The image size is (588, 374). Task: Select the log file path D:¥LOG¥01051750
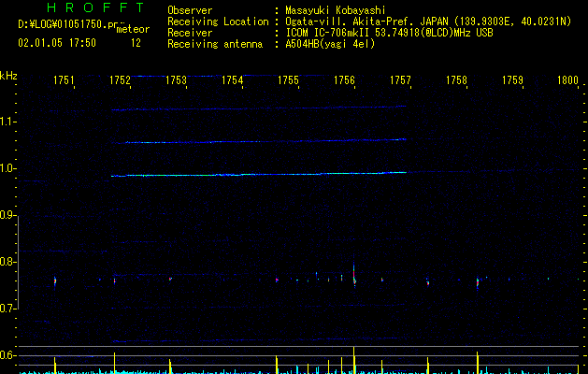[63, 24]
